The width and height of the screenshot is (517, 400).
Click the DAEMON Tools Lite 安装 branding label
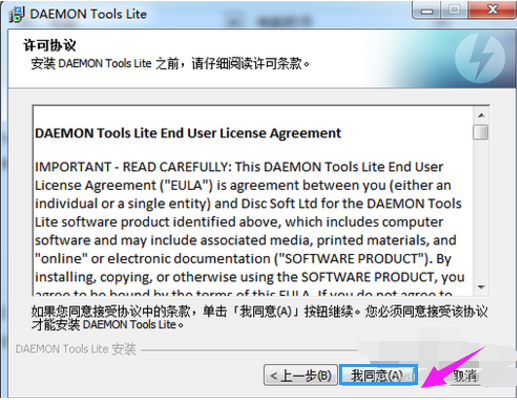point(76,349)
